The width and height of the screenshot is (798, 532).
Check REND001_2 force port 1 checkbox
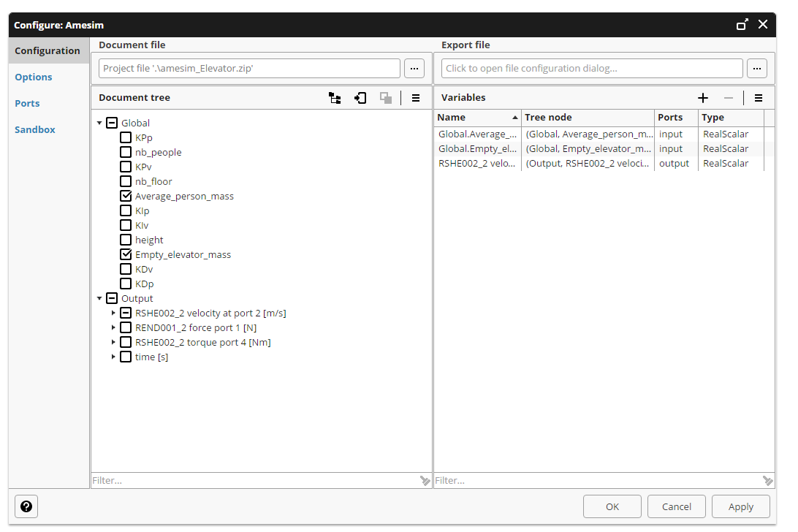pos(126,327)
